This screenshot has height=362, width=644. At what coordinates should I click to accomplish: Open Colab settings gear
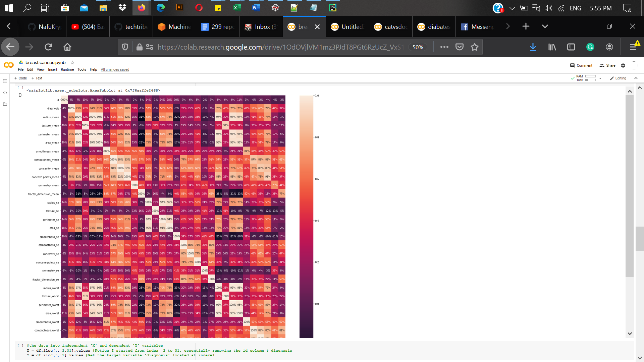coord(623,65)
